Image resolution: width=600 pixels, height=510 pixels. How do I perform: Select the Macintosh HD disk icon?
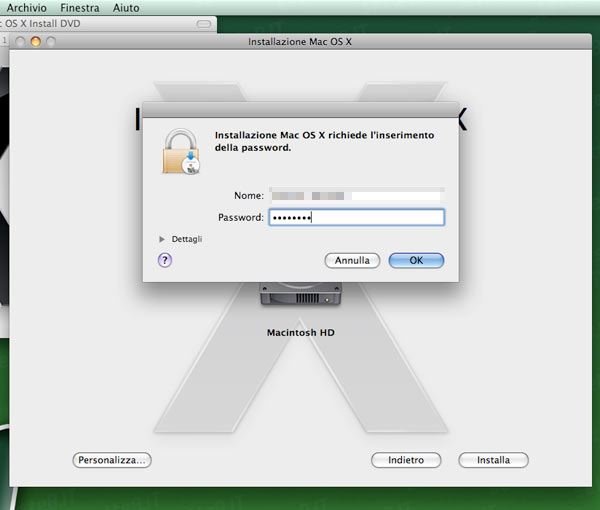(300, 294)
